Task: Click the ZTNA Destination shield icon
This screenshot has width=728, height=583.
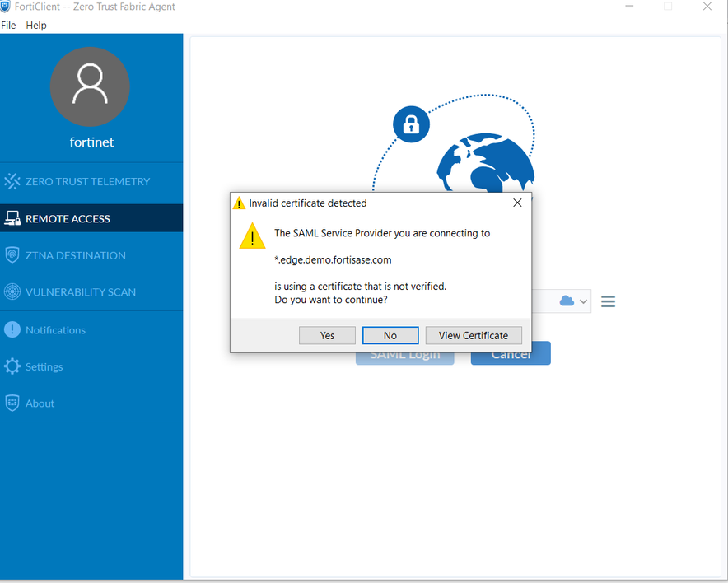Action: (x=12, y=255)
